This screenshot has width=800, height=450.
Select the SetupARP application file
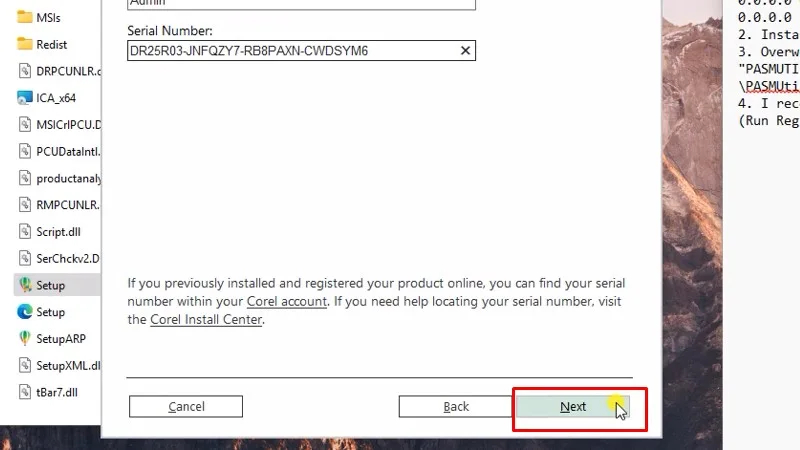click(x=60, y=338)
